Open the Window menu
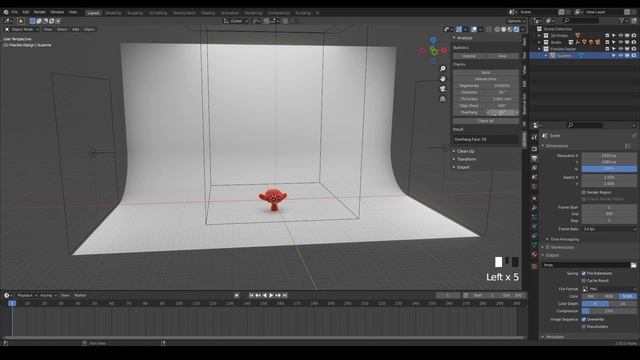Screen dimensions: 640x360 57,12
